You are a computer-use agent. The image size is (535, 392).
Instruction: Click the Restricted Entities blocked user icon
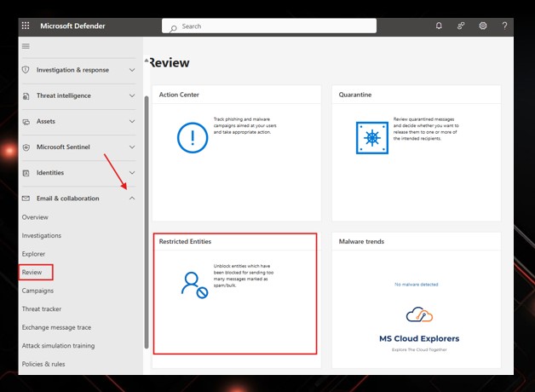(x=194, y=285)
